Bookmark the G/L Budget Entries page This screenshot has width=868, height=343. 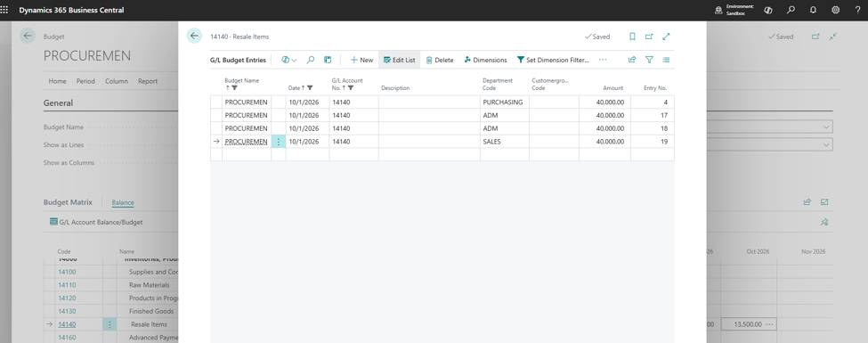click(632, 37)
